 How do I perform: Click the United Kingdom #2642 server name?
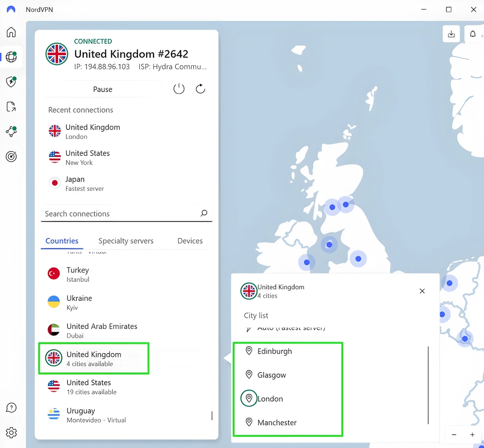click(131, 54)
